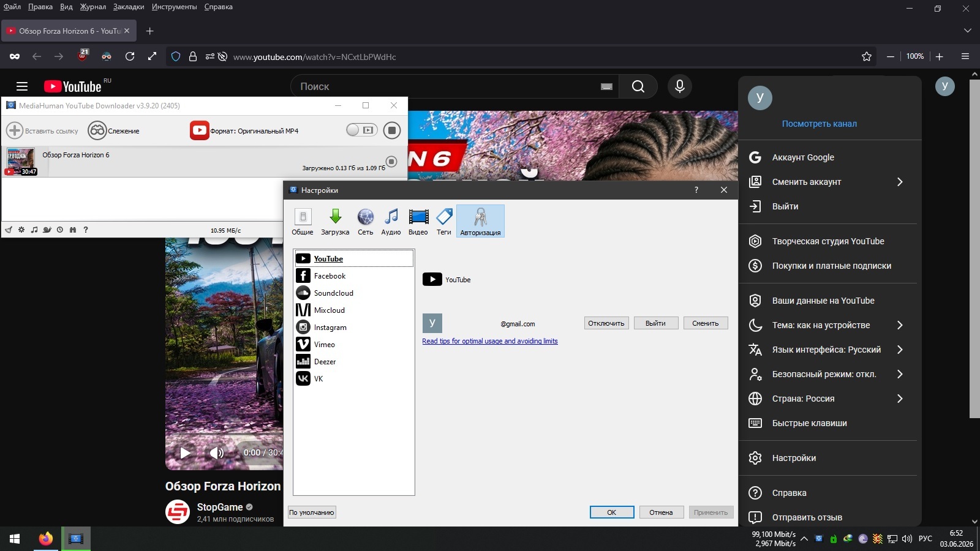Open Firefox from the Windows taskbar
980x551 pixels.
[45, 539]
